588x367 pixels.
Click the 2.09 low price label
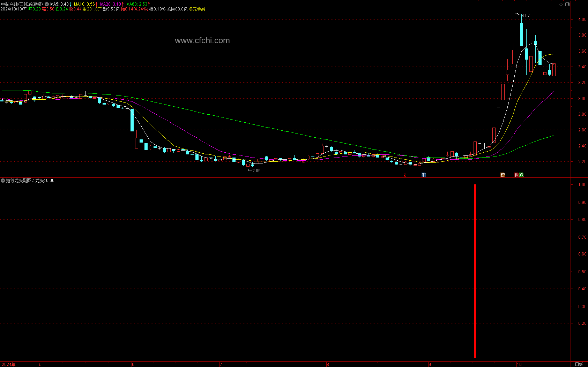(x=256, y=171)
